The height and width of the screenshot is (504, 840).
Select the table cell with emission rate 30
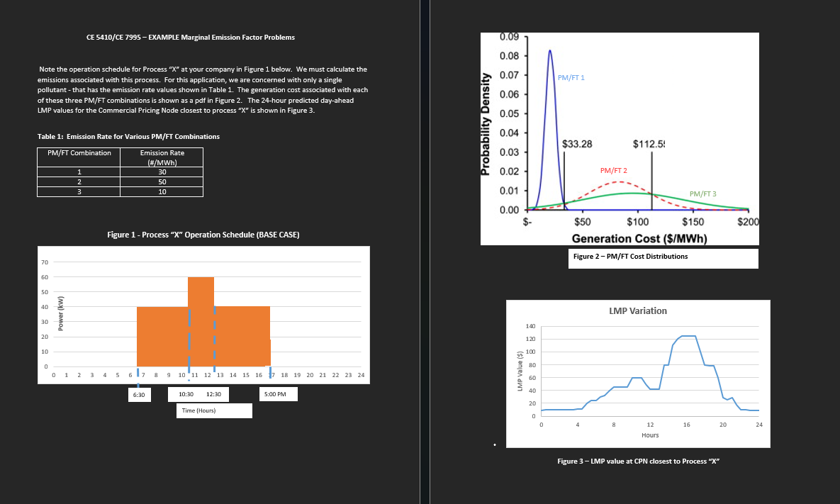click(162, 172)
